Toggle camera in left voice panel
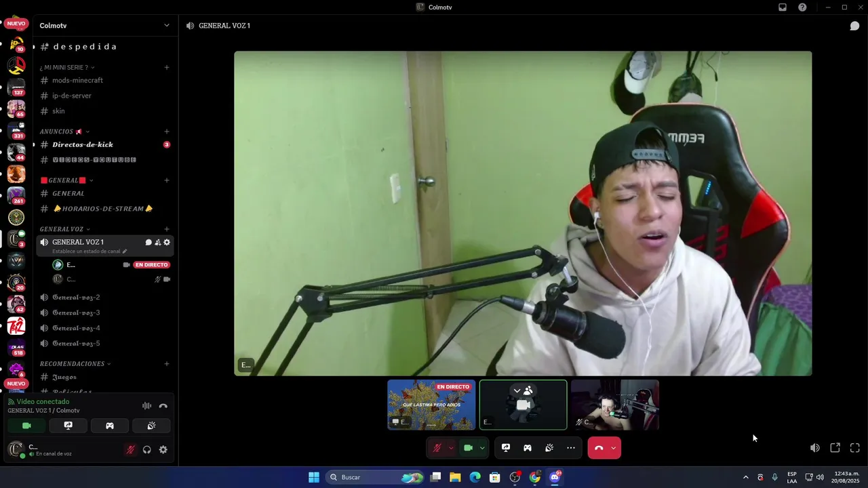 [x=26, y=426]
